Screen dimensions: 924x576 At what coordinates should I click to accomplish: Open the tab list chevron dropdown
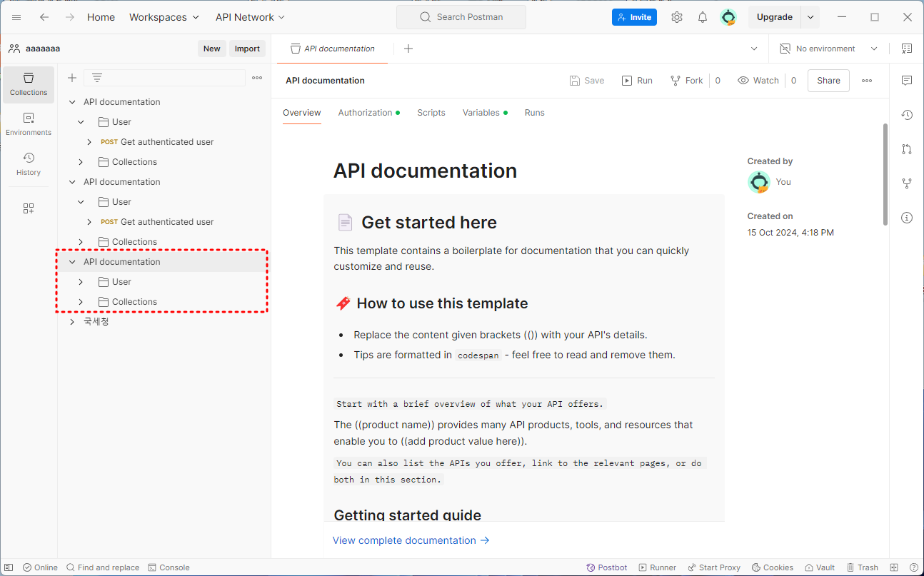[x=754, y=49]
